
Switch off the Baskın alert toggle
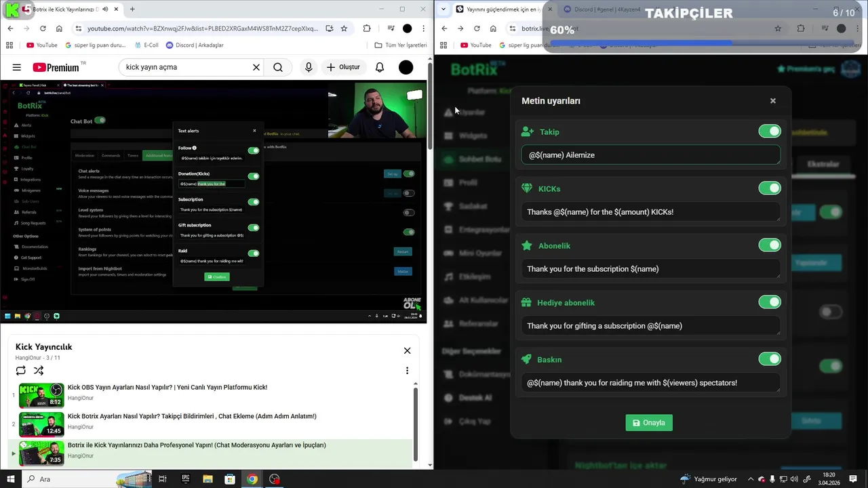click(x=770, y=359)
